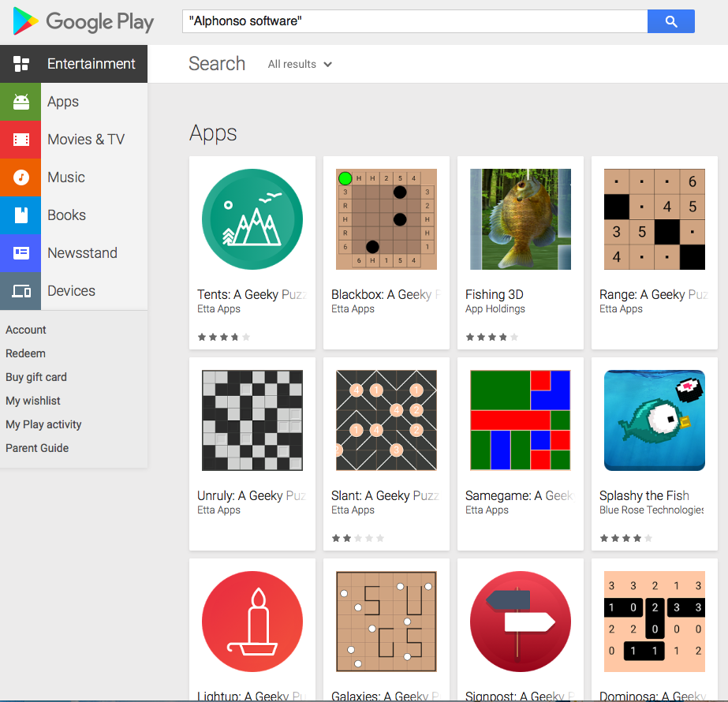
Task: Click Etta Apps under Range
Action: (x=622, y=308)
